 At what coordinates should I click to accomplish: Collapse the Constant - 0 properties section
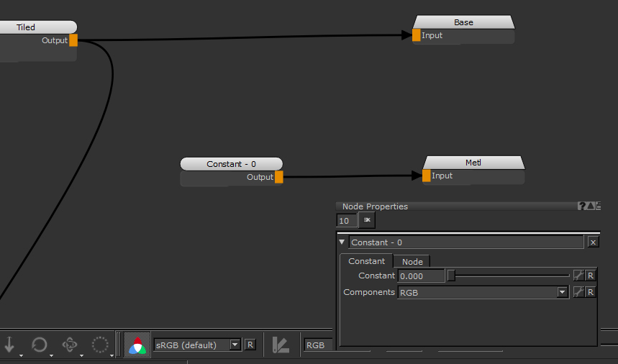click(342, 242)
